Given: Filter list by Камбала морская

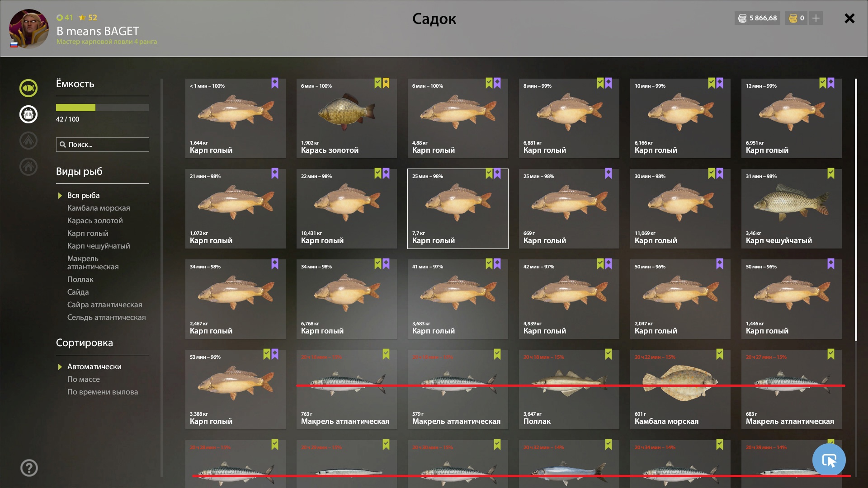Looking at the screenshot, I should pyautogui.click(x=99, y=208).
